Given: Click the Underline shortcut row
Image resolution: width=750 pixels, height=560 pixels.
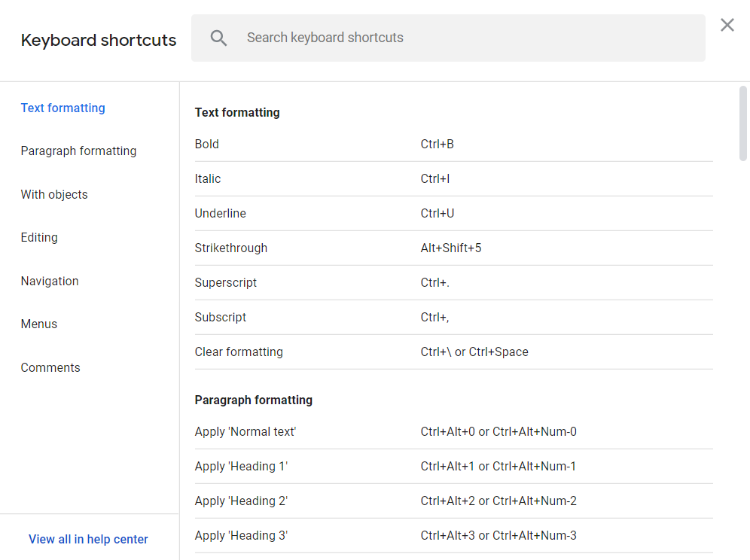Looking at the screenshot, I should [x=453, y=213].
